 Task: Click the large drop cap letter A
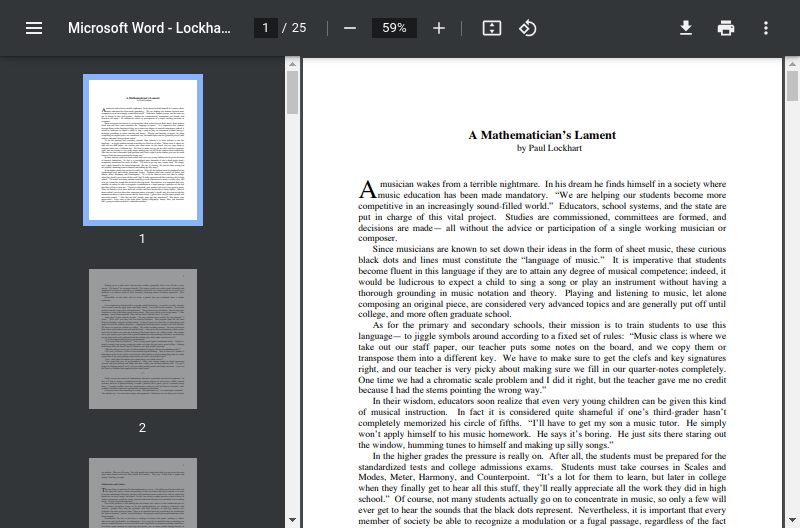click(367, 190)
